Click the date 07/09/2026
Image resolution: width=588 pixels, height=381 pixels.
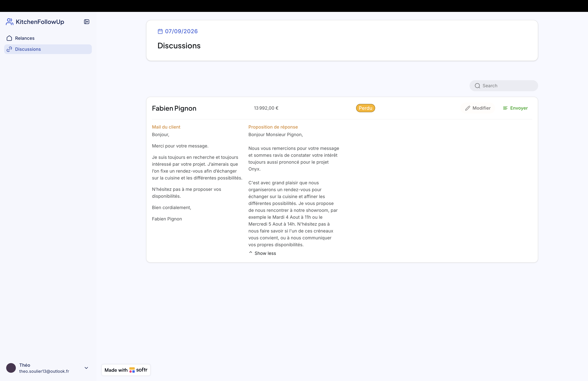tap(181, 31)
